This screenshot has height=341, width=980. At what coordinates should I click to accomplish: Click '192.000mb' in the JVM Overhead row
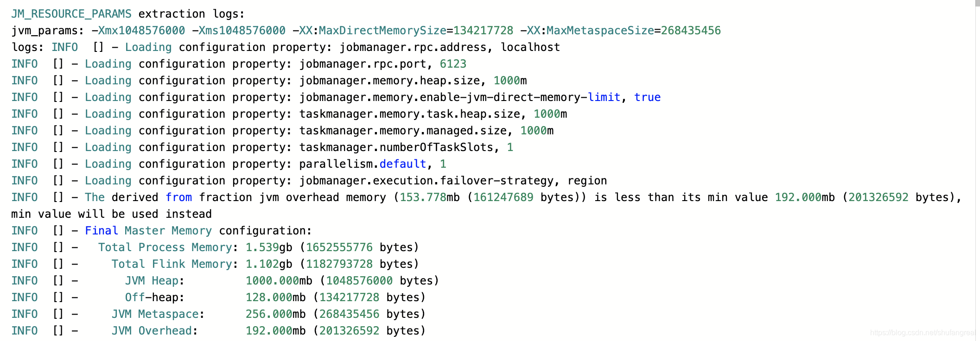275,331
